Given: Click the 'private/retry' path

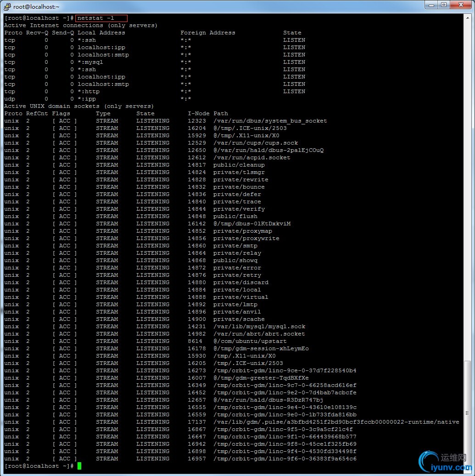Looking at the screenshot, I should pos(237,275).
